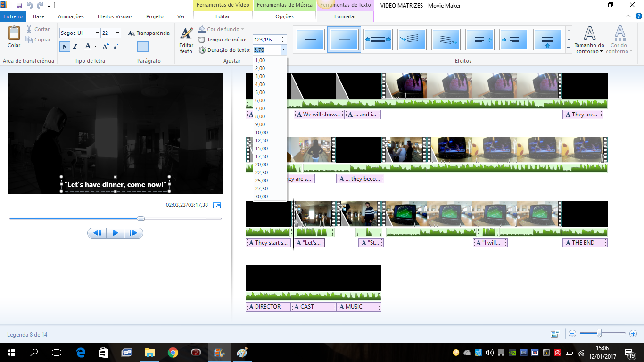Select 5,00 in the duration list

tap(260, 92)
